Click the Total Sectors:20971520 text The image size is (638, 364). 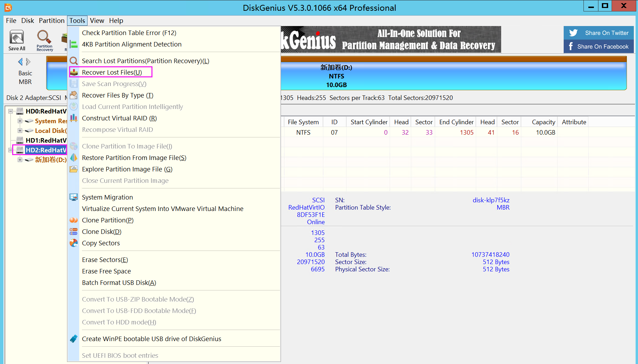click(420, 98)
